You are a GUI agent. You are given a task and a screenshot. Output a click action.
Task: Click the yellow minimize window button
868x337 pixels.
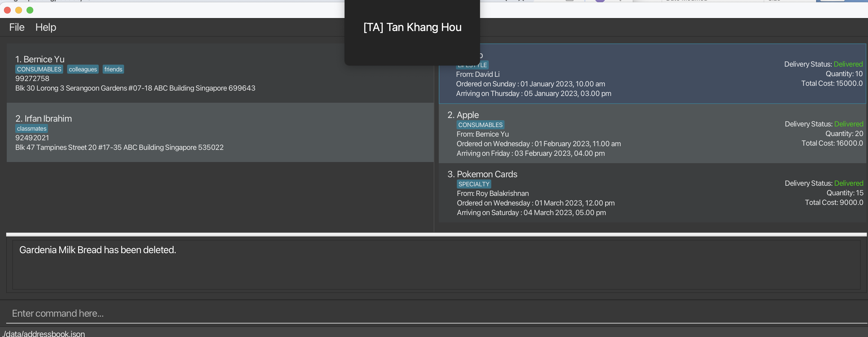[x=19, y=10]
